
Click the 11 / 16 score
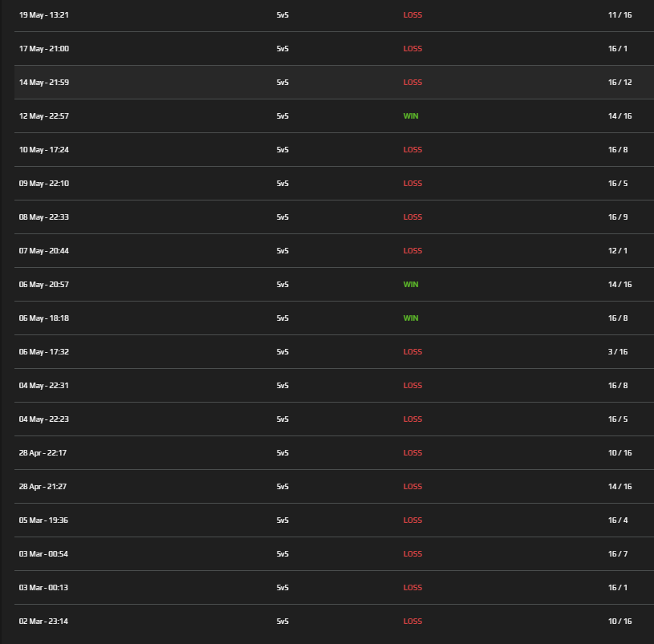click(x=619, y=15)
